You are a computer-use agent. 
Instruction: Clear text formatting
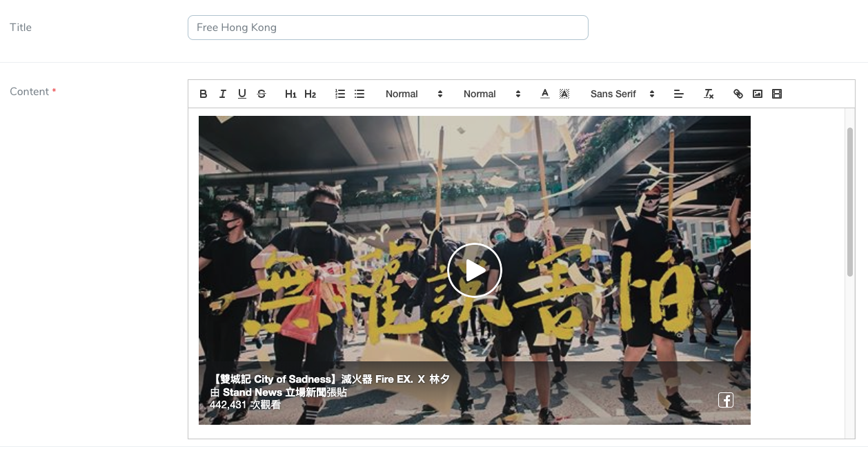(709, 94)
